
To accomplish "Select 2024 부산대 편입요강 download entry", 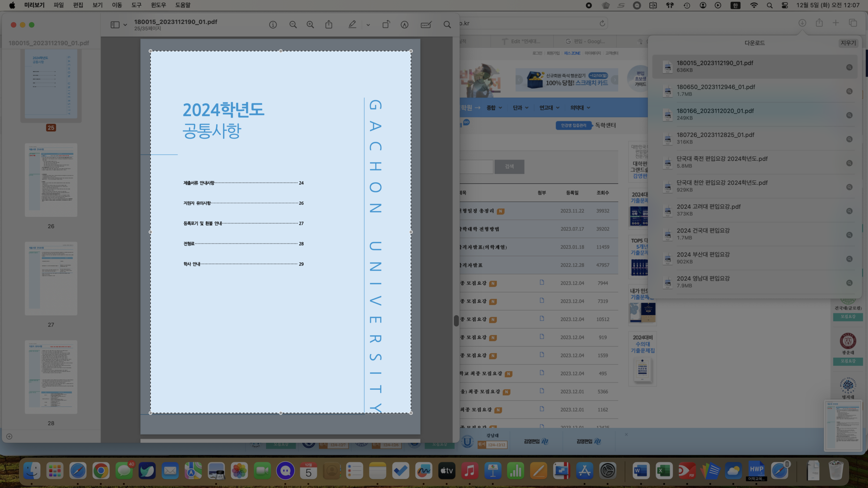I will [755, 258].
